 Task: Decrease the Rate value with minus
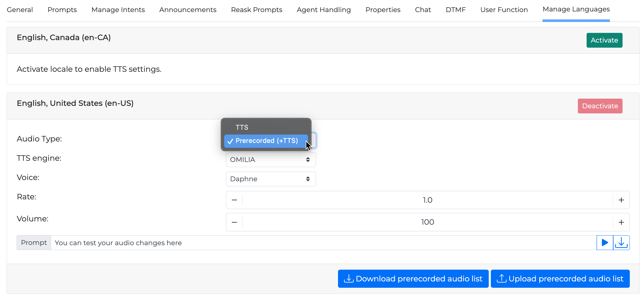[x=234, y=200]
